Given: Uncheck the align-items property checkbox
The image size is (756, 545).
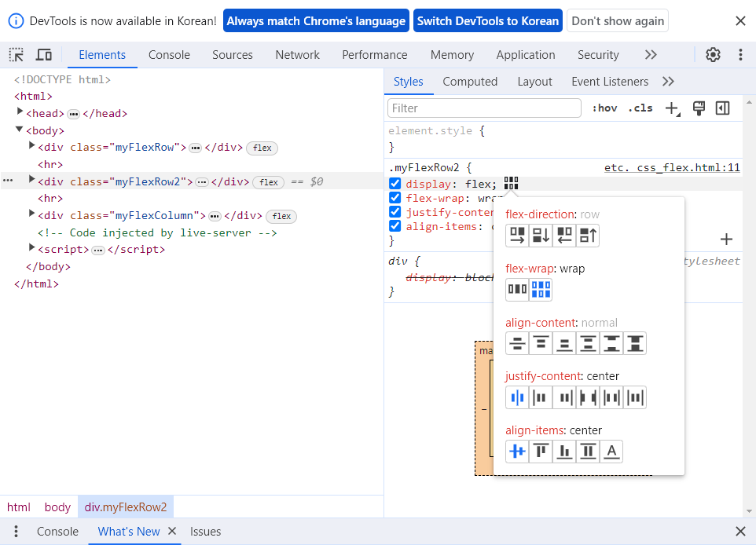Looking at the screenshot, I should 395,225.
